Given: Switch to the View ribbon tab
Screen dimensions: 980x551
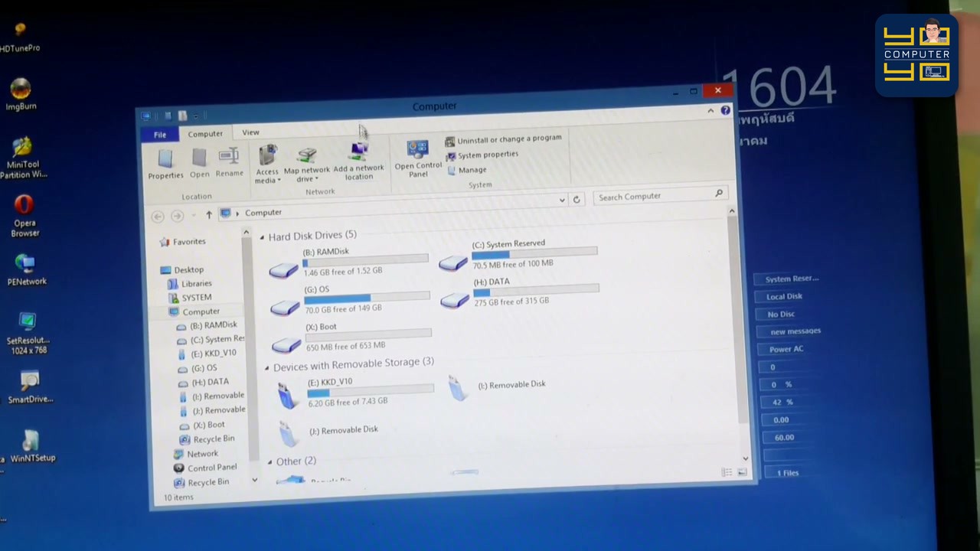Looking at the screenshot, I should (x=250, y=132).
